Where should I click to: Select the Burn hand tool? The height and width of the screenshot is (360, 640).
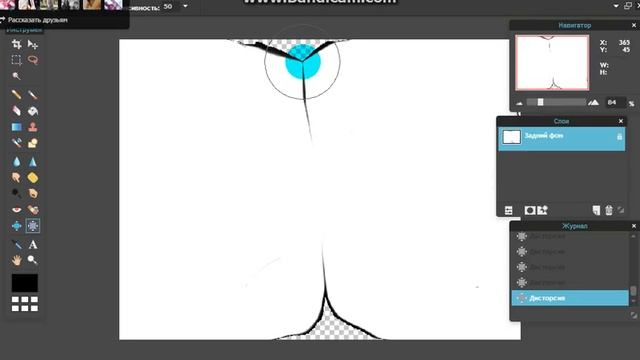point(33,193)
